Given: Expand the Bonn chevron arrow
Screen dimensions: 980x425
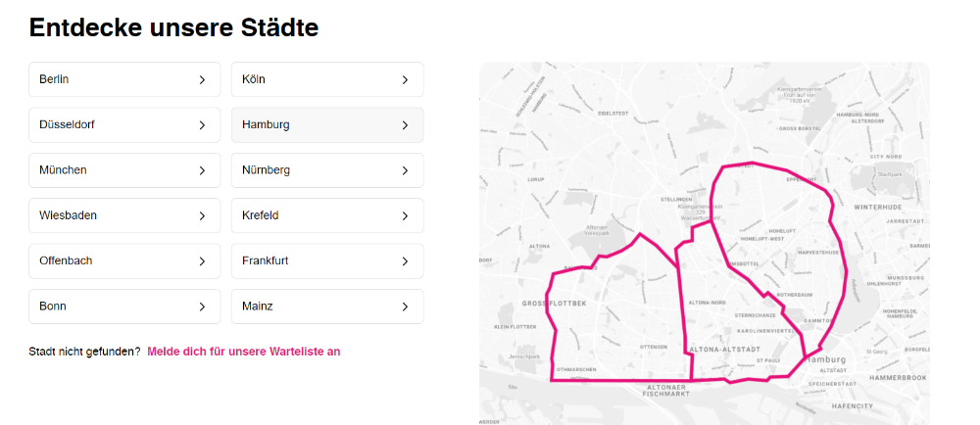Looking at the screenshot, I should coord(202,307).
